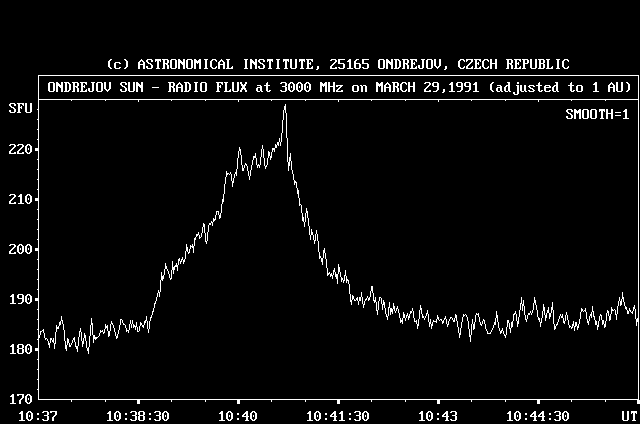Screen dimensions: 640x424
Task: Click the Astronomical Institute copyright text
Action: point(338,64)
